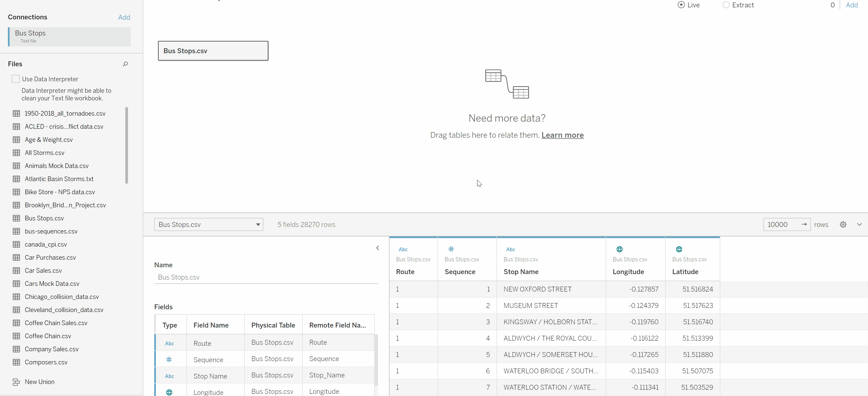Click the New Union option
The image size is (868, 396).
39,382
